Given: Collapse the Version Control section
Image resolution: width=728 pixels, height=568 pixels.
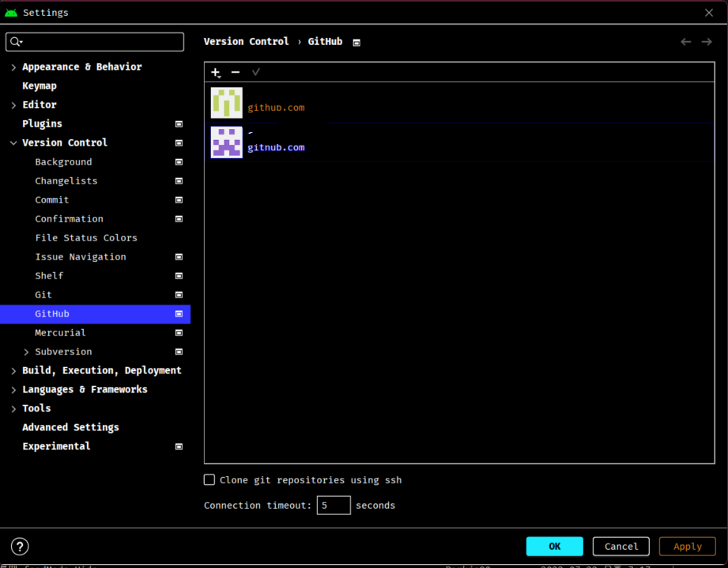Looking at the screenshot, I should coord(13,143).
